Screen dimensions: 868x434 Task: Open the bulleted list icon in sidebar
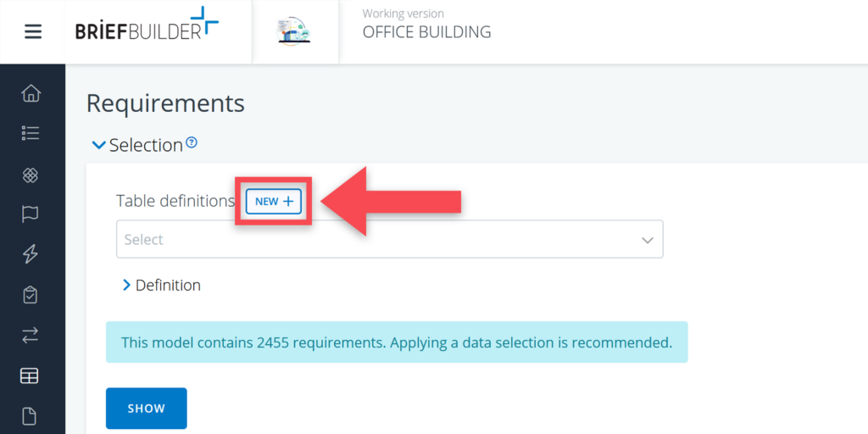pos(31,133)
